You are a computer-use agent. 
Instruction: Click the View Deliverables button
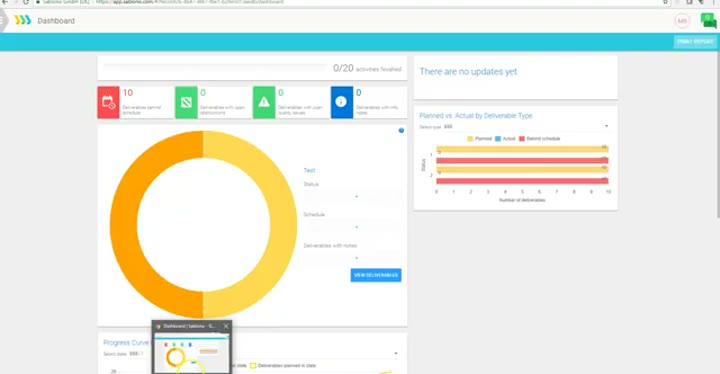376,275
